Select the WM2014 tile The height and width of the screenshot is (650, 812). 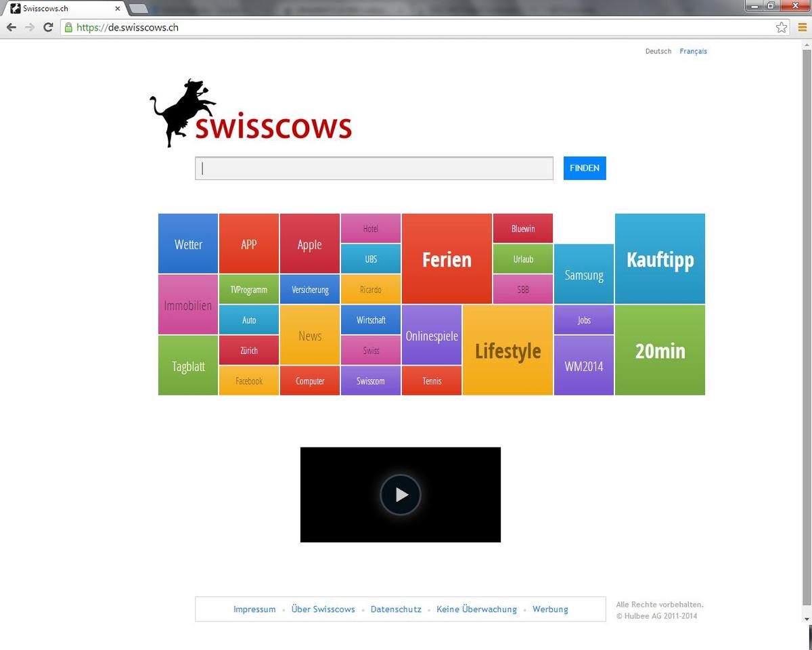coord(583,366)
